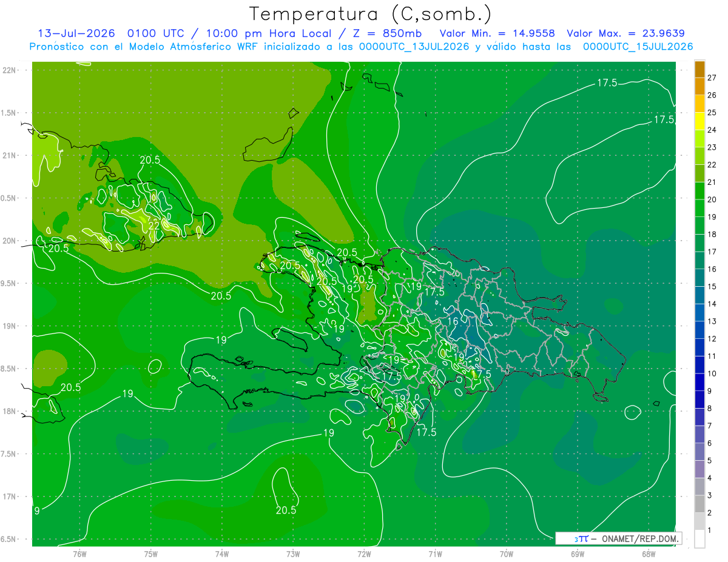
Task: Click the '22' contour label over eastern Cuba
Action: pyautogui.click(x=154, y=226)
